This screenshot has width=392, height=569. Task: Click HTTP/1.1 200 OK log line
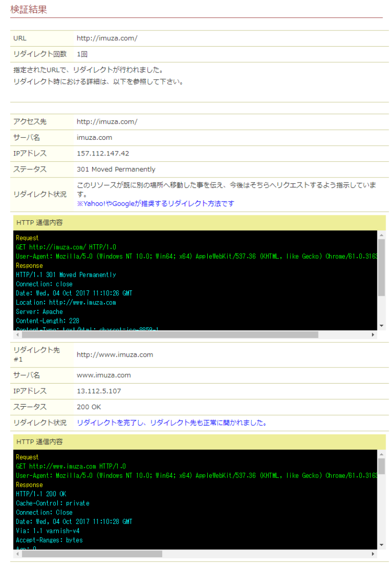click(41, 494)
